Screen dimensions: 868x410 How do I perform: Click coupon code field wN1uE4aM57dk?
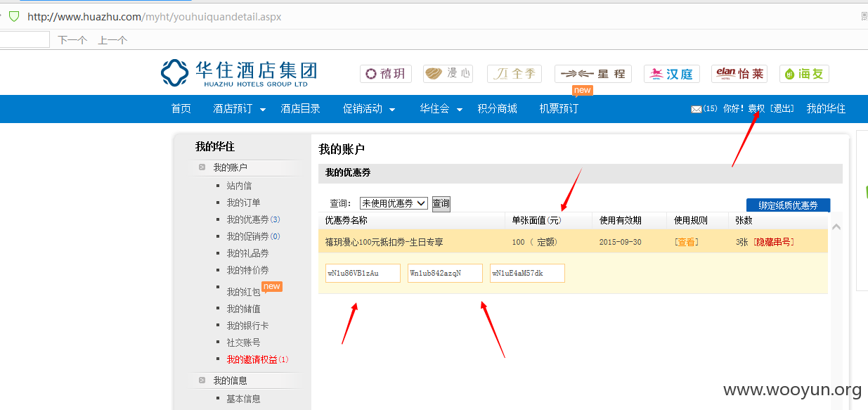click(527, 273)
